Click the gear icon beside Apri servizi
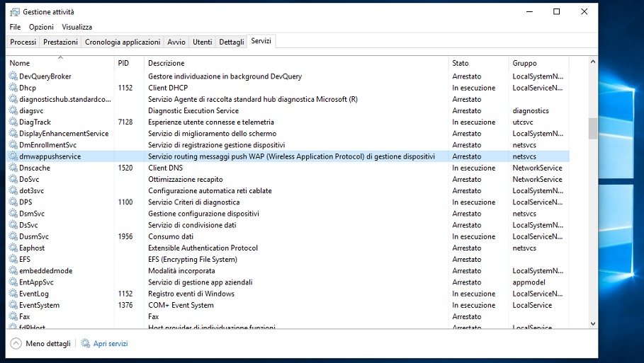This screenshot has height=363, width=644. point(86,343)
